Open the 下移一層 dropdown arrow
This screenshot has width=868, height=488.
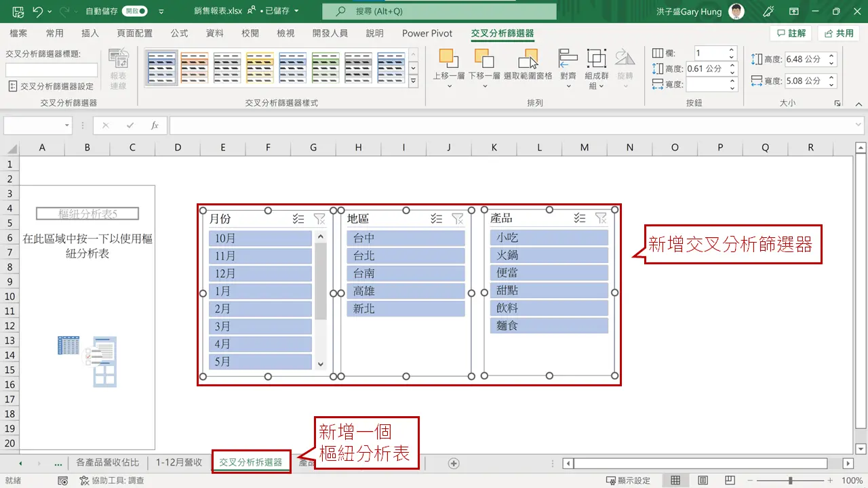484,86
